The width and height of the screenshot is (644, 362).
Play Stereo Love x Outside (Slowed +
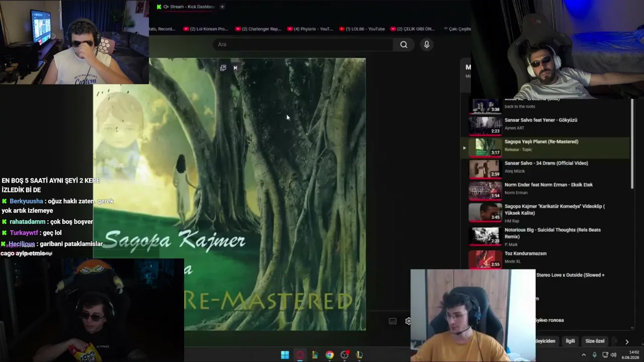(571, 275)
